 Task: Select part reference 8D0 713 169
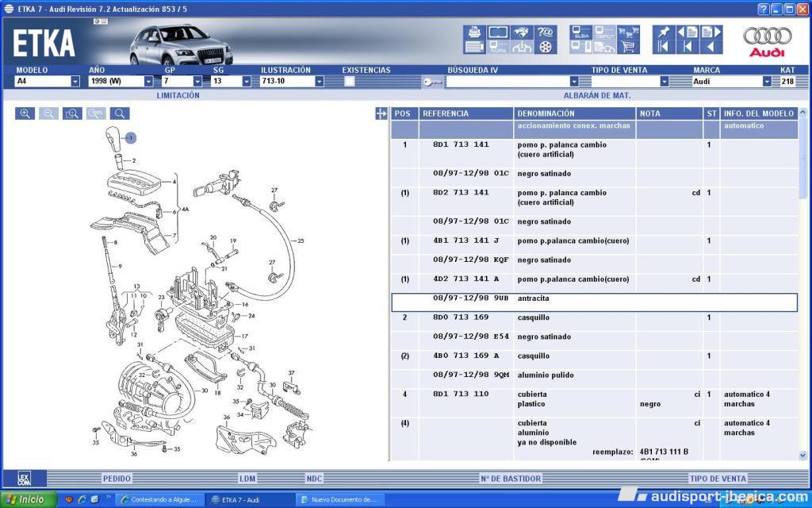pos(461,317)
